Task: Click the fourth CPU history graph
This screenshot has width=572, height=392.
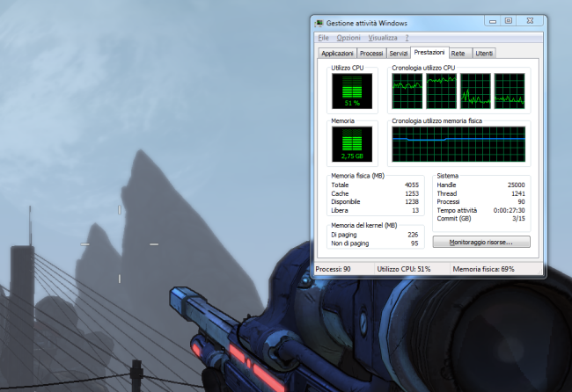Action: coord(510,91)
